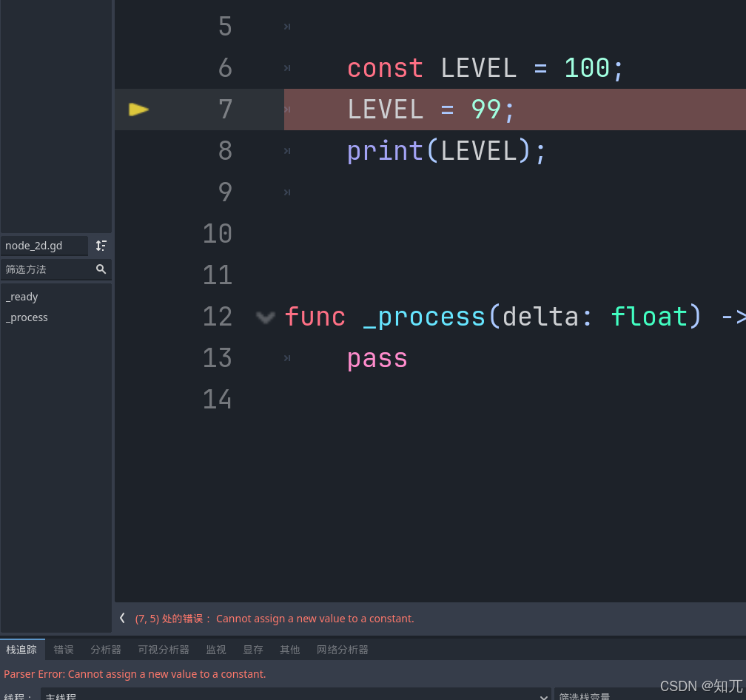Click the Parser Error message text
The image size is (746, 700).
(135, 674)
